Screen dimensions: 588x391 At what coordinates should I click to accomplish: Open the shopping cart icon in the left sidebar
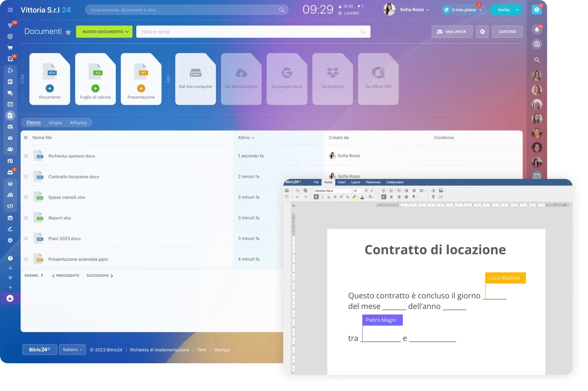click(10, 48)
